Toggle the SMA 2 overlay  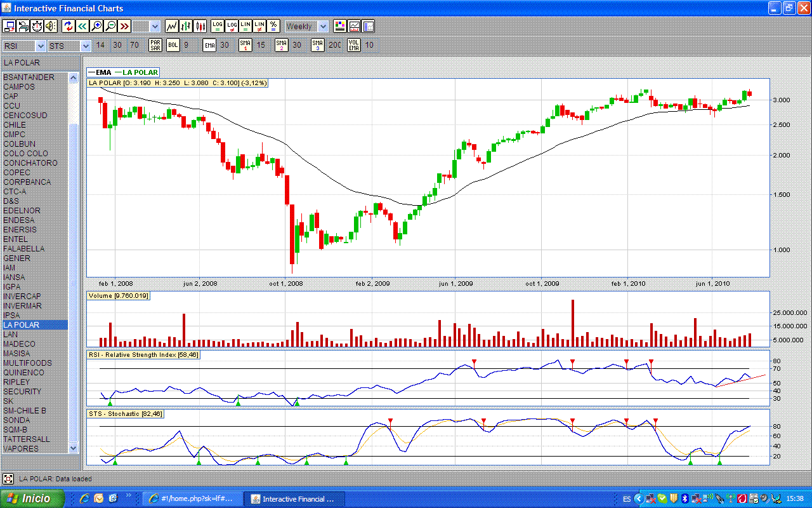click(x=281, y=45)
